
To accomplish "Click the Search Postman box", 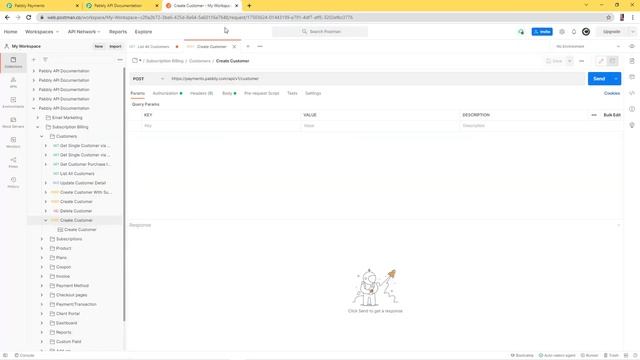I will 320,32.
